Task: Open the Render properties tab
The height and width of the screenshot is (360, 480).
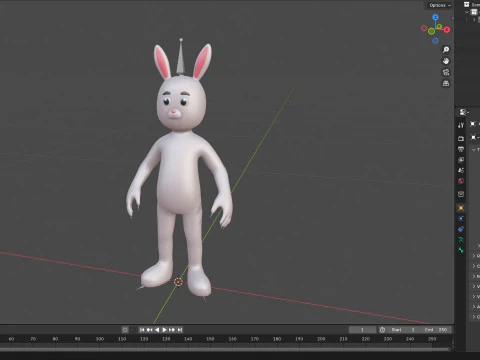Action: [x=461, y=138]
